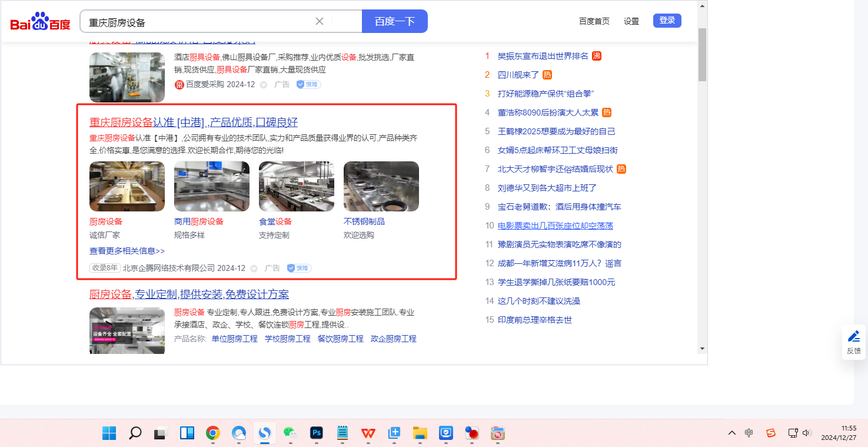Click the 百度爱采购 source icon

179,84
